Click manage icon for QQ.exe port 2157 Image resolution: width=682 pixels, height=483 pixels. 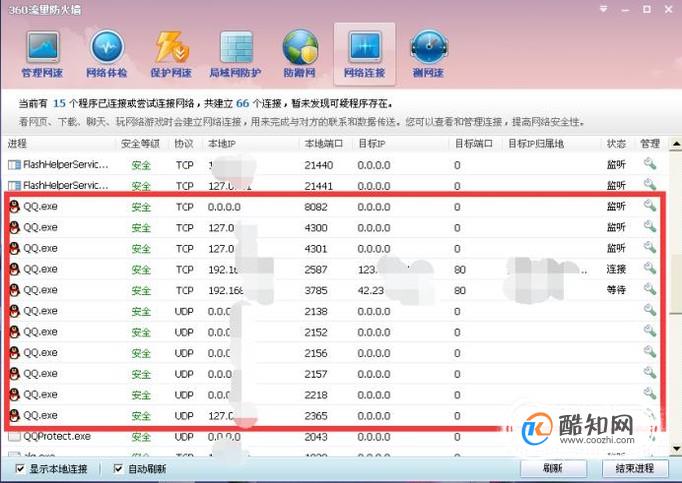[650, 372]
